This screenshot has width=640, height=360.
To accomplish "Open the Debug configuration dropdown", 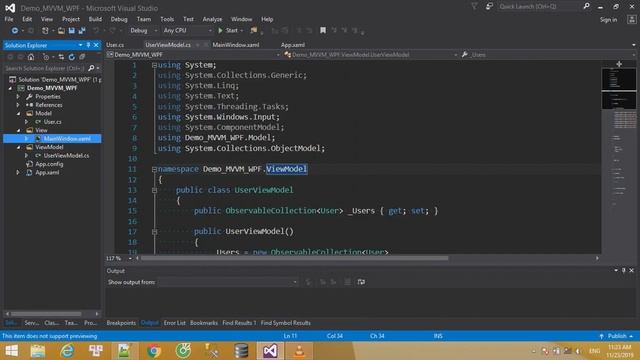I will click(143, 31).
